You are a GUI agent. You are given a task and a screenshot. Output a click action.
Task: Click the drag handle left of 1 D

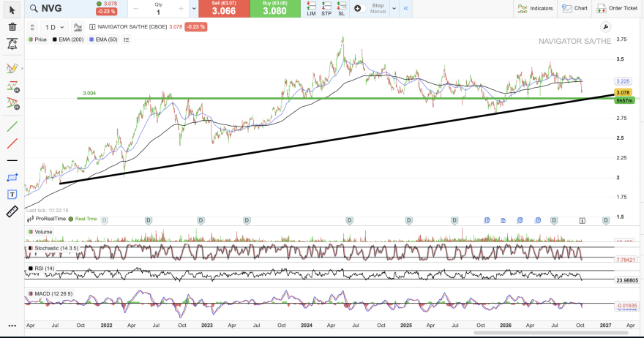32,28
